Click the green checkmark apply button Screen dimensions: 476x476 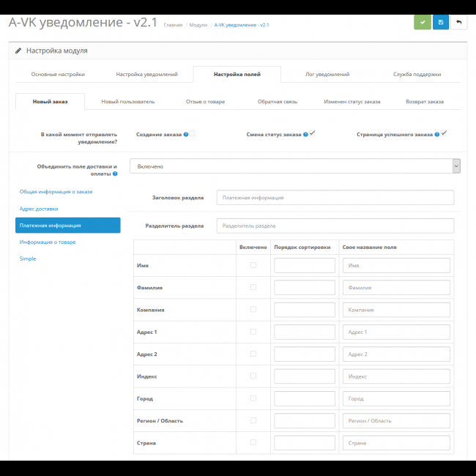(422, 22)
